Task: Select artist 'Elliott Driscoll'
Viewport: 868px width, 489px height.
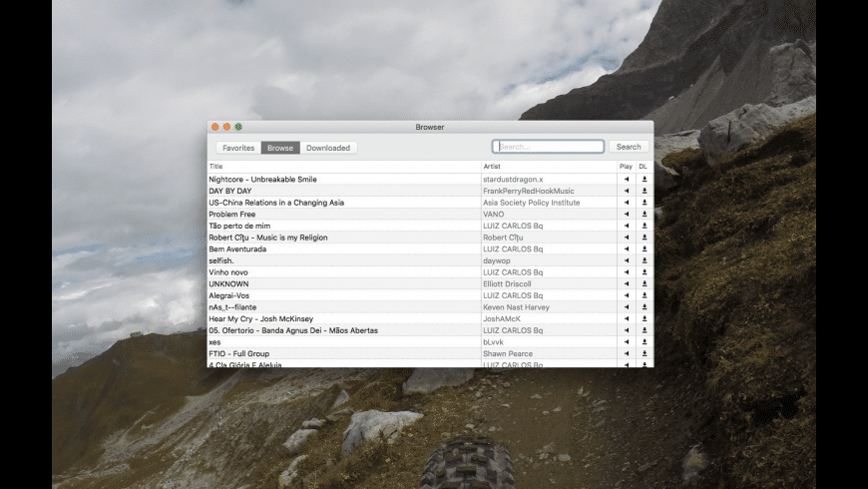Action: click(x=507, y=283)
